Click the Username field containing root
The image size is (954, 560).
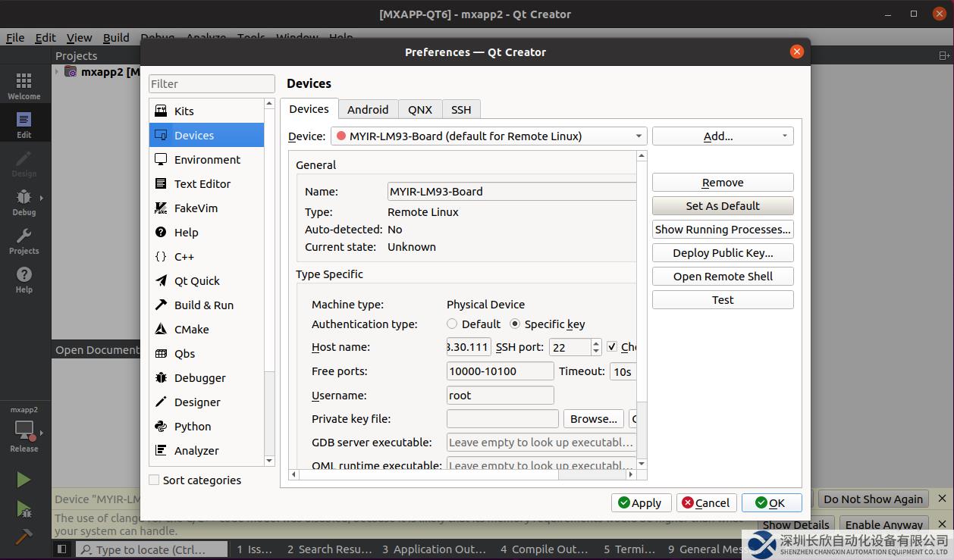click(x=501, y=395)
